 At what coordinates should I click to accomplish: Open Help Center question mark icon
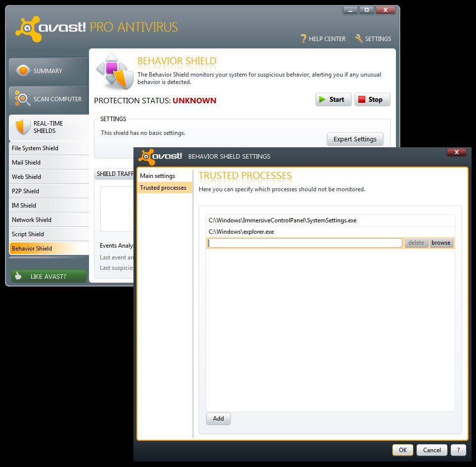303,39
